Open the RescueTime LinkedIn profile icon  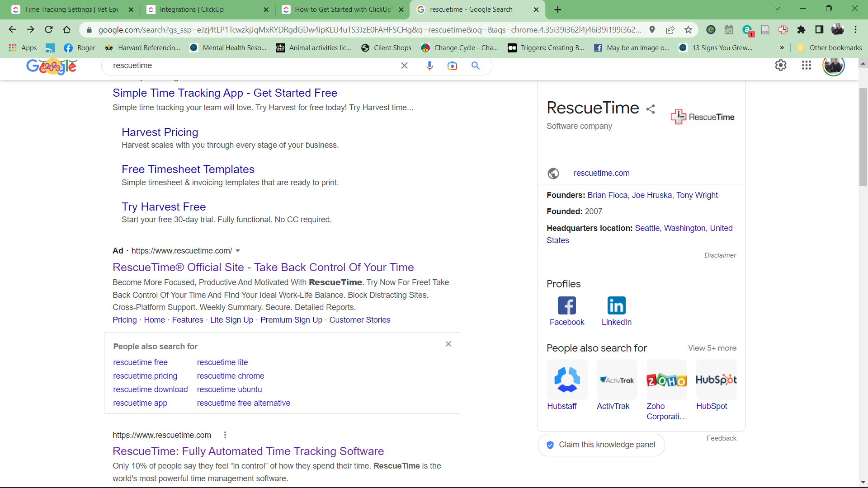coord(616,305)
